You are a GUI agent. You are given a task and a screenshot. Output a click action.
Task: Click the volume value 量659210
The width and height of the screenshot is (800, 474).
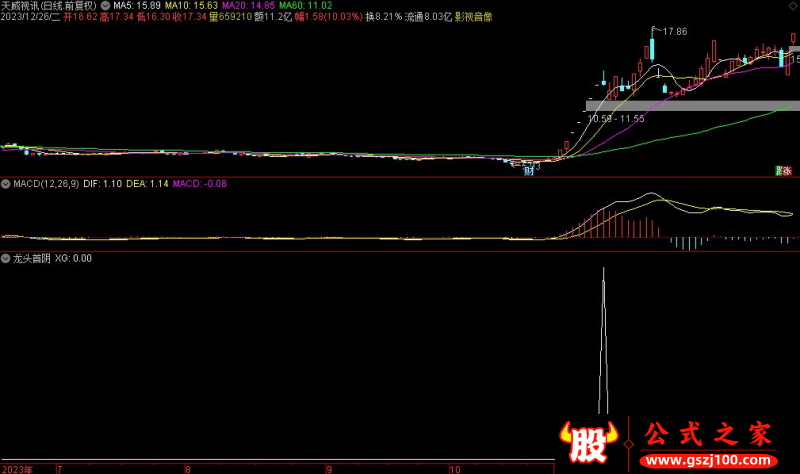(x=230, y=17)
